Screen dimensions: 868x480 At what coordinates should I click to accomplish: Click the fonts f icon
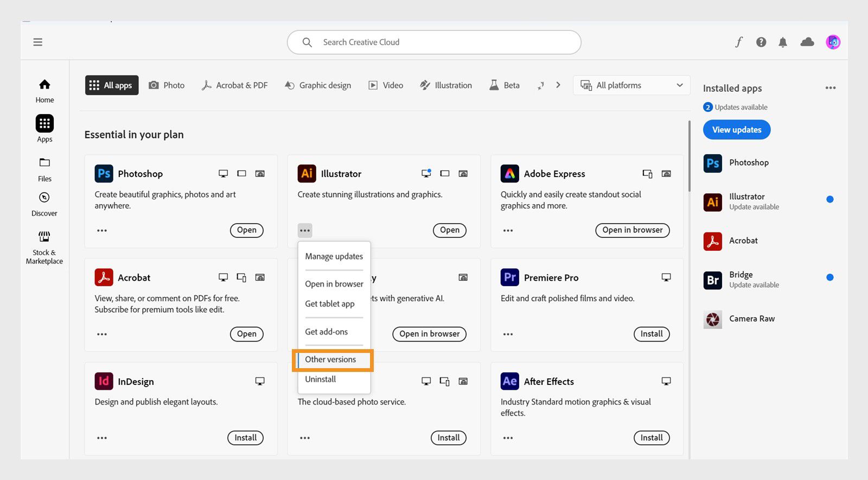coord(739,42)
